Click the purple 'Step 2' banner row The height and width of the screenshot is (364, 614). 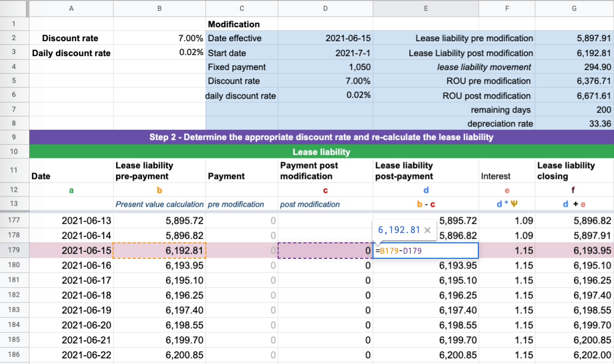321,137
